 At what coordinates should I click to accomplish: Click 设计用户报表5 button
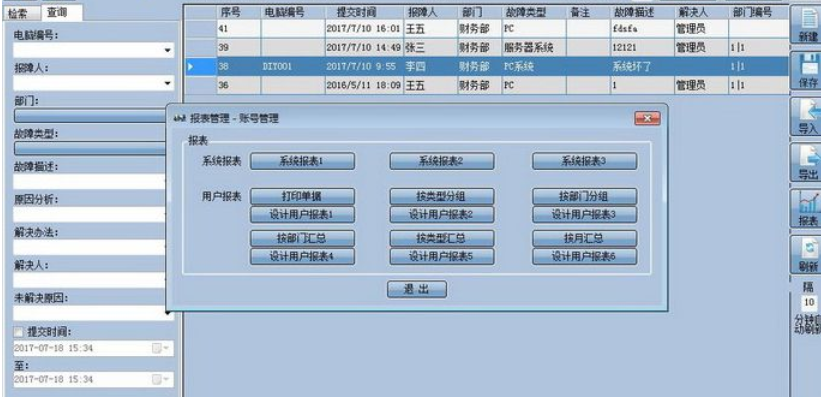(441, 256)
